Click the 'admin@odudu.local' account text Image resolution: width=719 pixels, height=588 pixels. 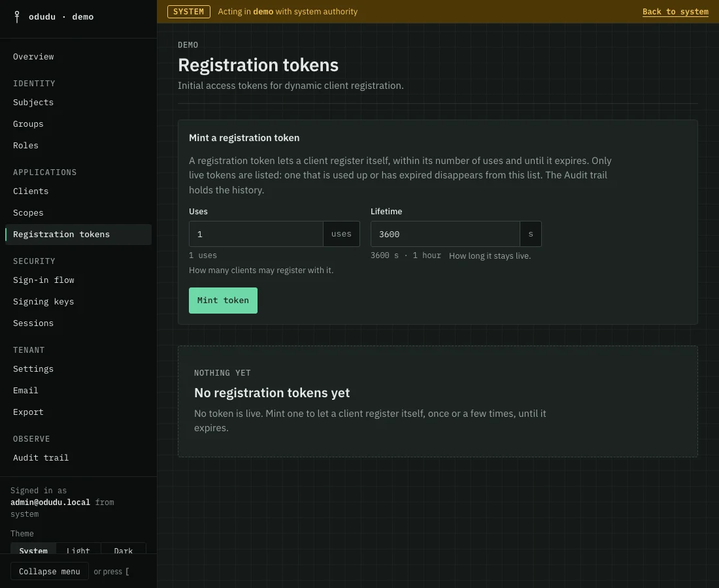(x=50, y=502)
